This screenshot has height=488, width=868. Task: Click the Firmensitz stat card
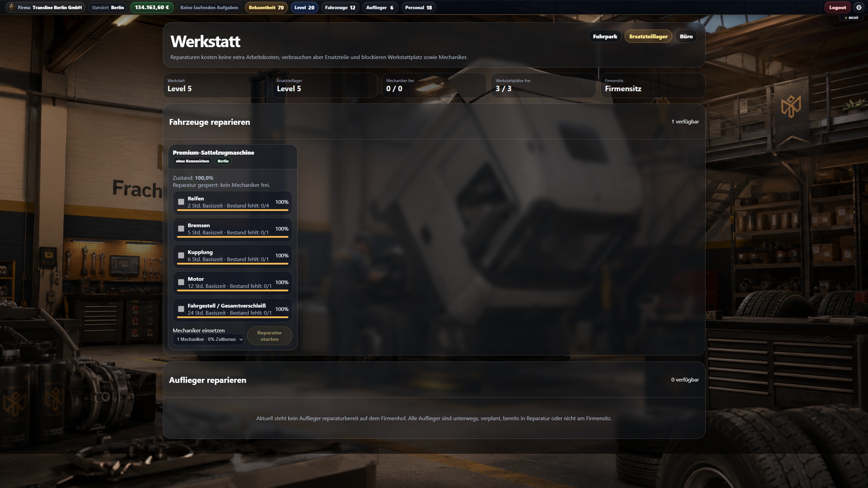[x=653, y=85]
